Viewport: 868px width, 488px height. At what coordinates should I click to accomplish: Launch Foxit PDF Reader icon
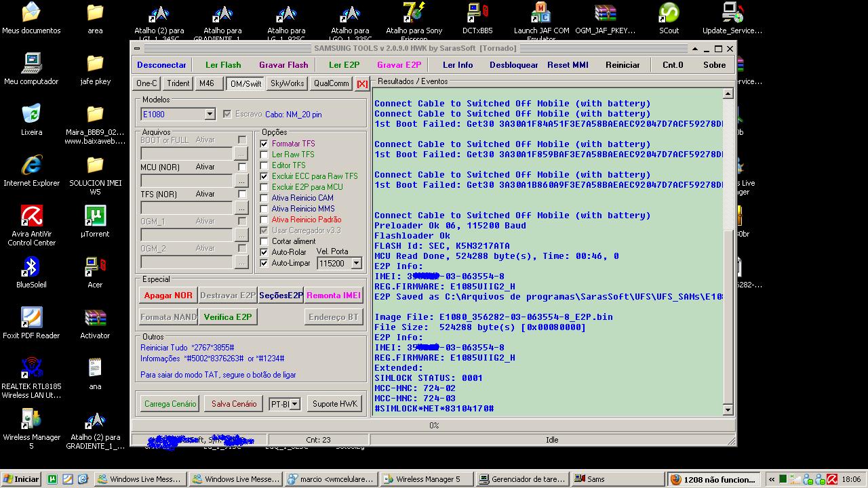coord(31,323)
